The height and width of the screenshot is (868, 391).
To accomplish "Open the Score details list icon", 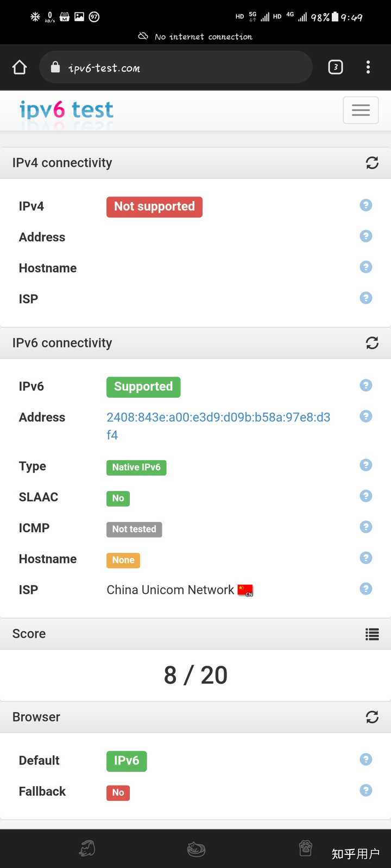I will click(372, 634).
